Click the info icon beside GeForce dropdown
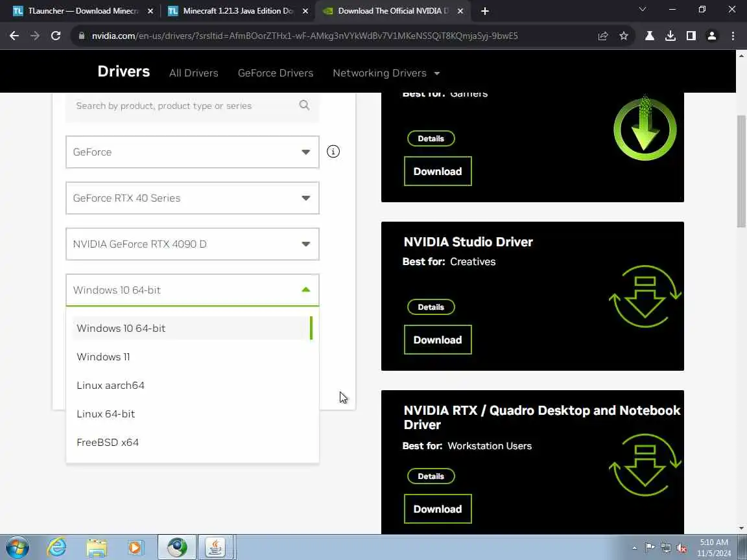 pos(333,152)
